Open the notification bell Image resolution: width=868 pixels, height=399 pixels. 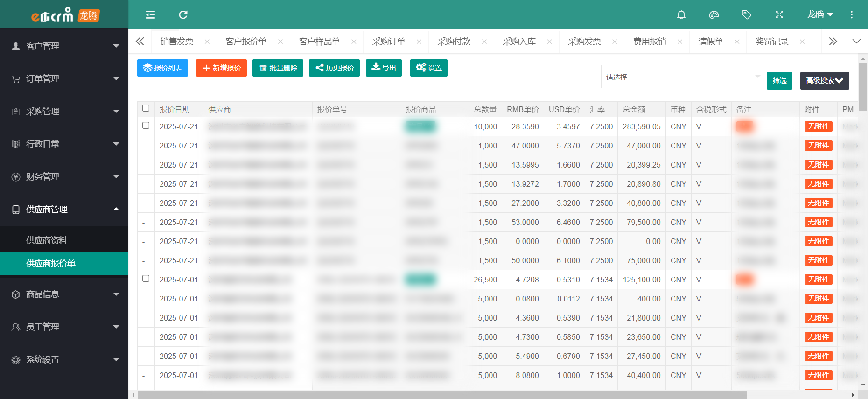681,15
